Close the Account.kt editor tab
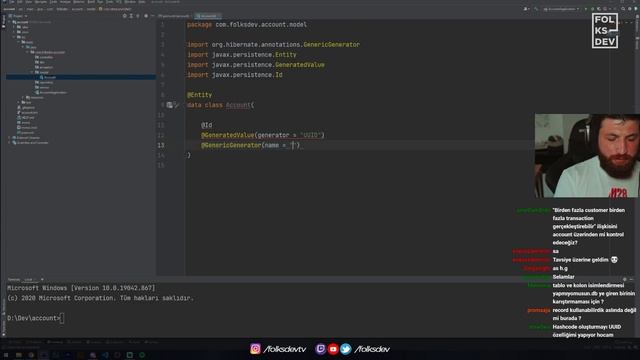 click(x=219, y=16)
